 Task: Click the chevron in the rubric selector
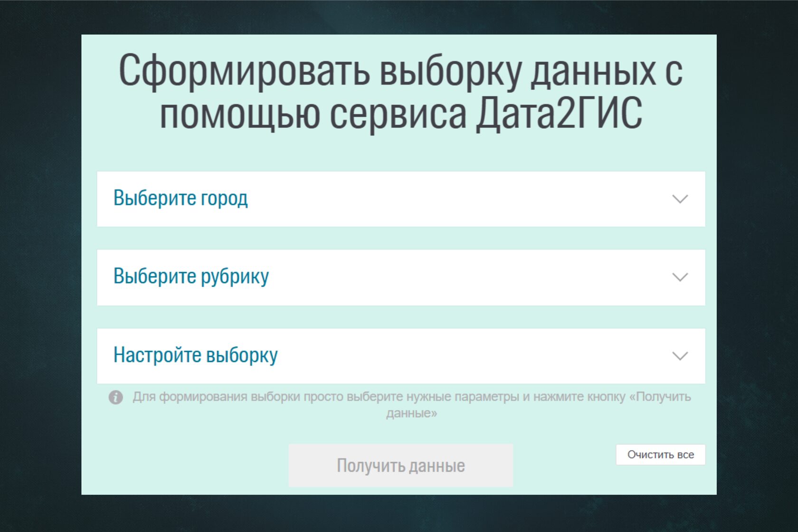click(680, 277)
